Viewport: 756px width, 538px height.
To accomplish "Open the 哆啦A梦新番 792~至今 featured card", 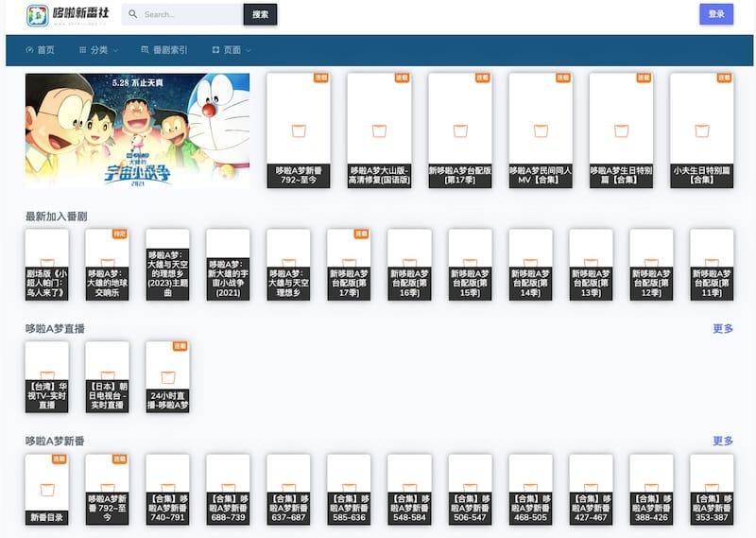I will pyautogui.click(x=299, y=130).
